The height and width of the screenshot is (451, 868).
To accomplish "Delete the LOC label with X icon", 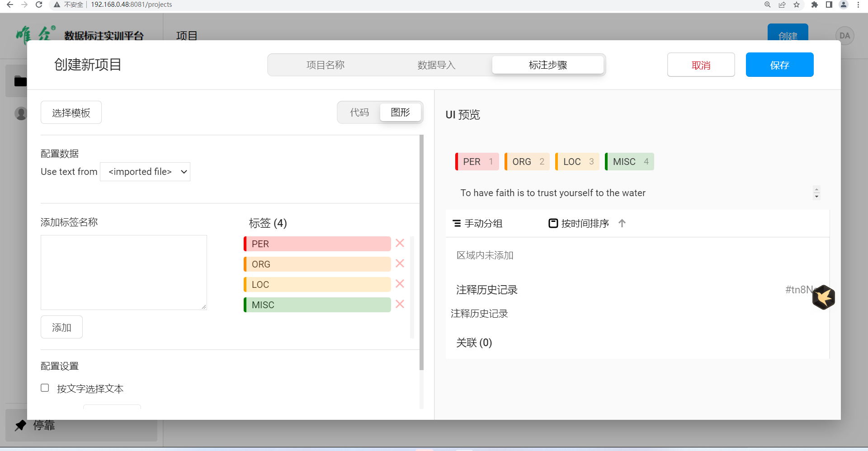I will [400, 284].
